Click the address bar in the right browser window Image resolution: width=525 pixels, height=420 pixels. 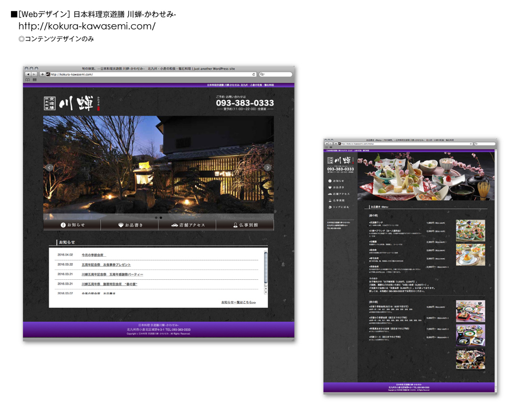405,144
